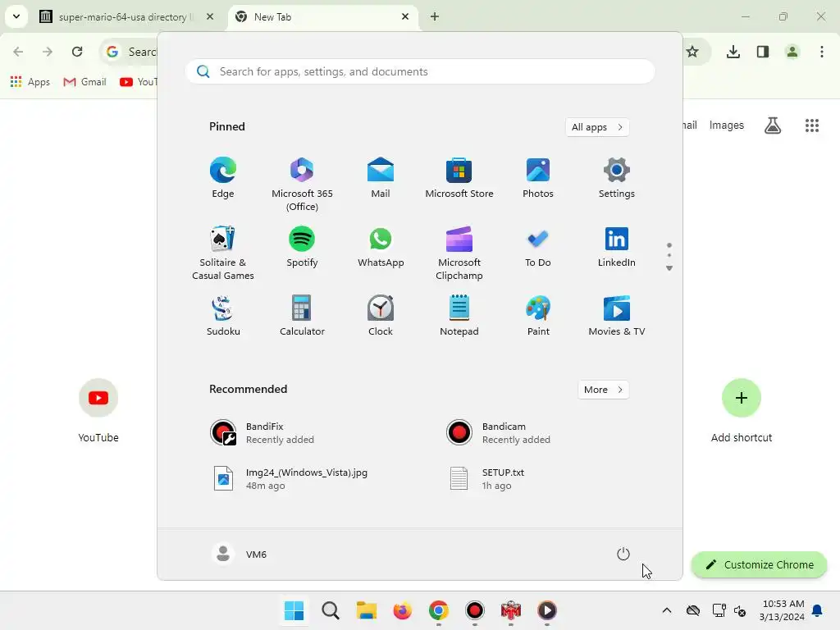Screen dimensions: 840x630
Task: Open taskbar Search
Action: click(331, 610)
